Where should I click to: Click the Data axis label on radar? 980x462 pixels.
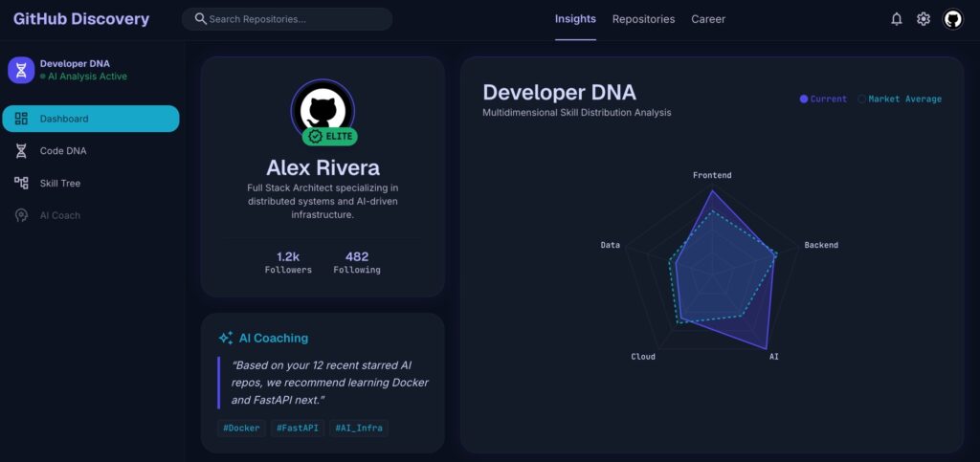[610, 245]
